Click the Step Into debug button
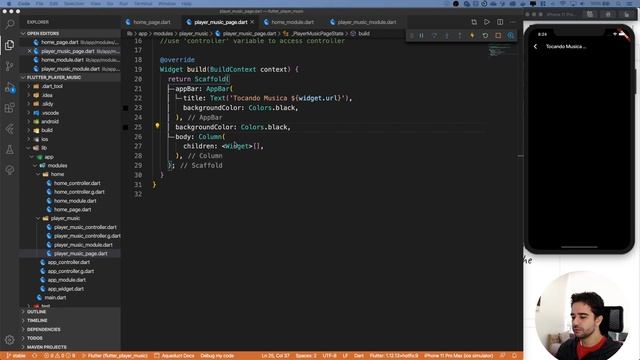Viewport: 640px width, 360px height. click(447, 36)
